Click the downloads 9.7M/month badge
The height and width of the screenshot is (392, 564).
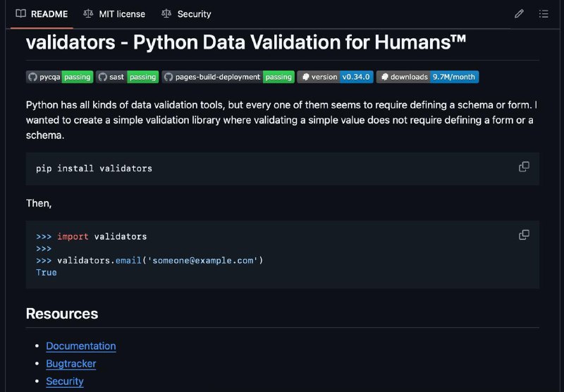point(427,77)
